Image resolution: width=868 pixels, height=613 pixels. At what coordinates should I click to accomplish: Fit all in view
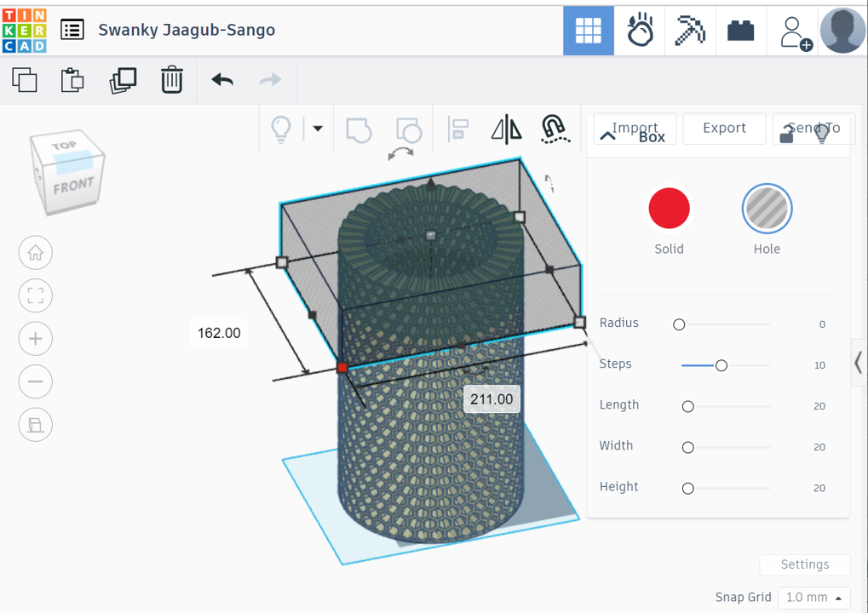[36, 295]
